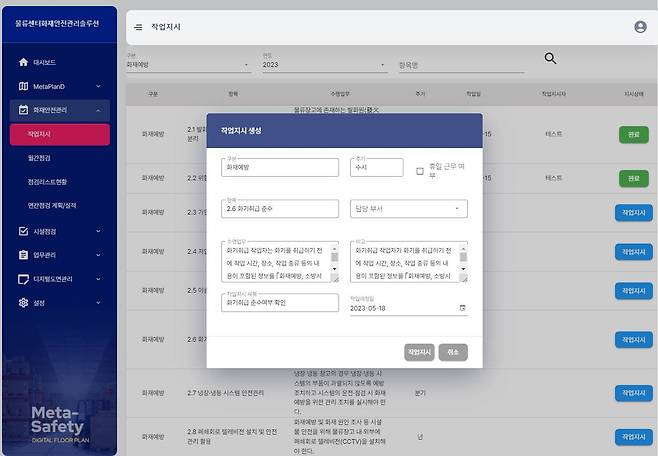Click blue 작업지시 button in row 2.6
This screenshot has height=456, width=658.
click(x=634, y=340)
